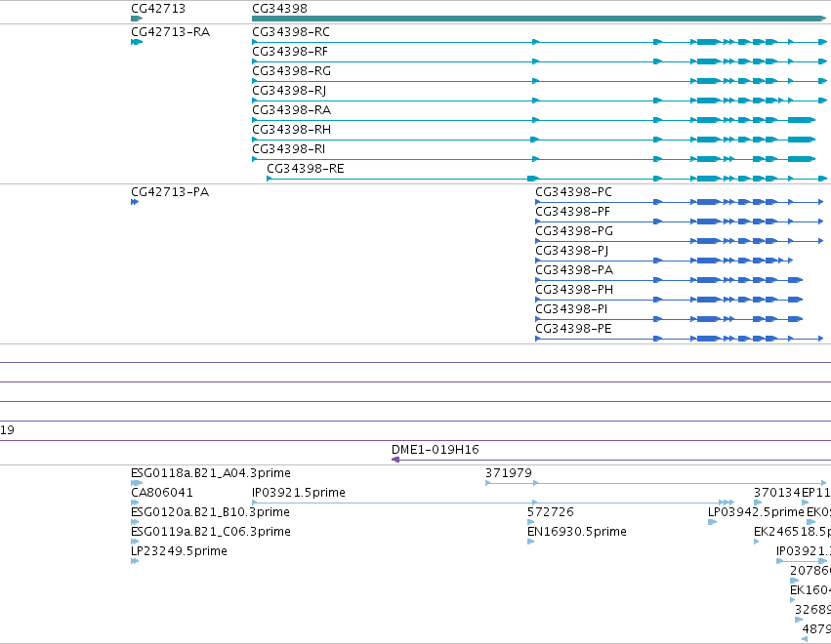Select transcript CG34398-RF
Screen dimensions: 831x644
coord(289,52)
